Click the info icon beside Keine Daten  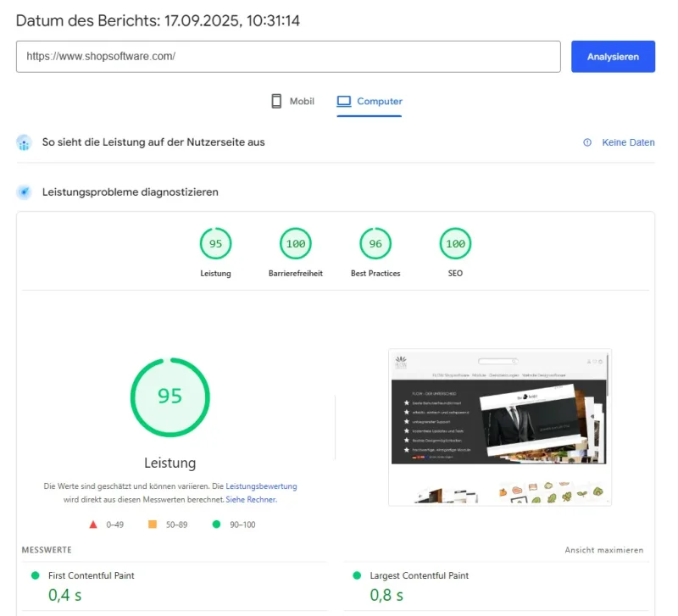(x=587, y=142)
